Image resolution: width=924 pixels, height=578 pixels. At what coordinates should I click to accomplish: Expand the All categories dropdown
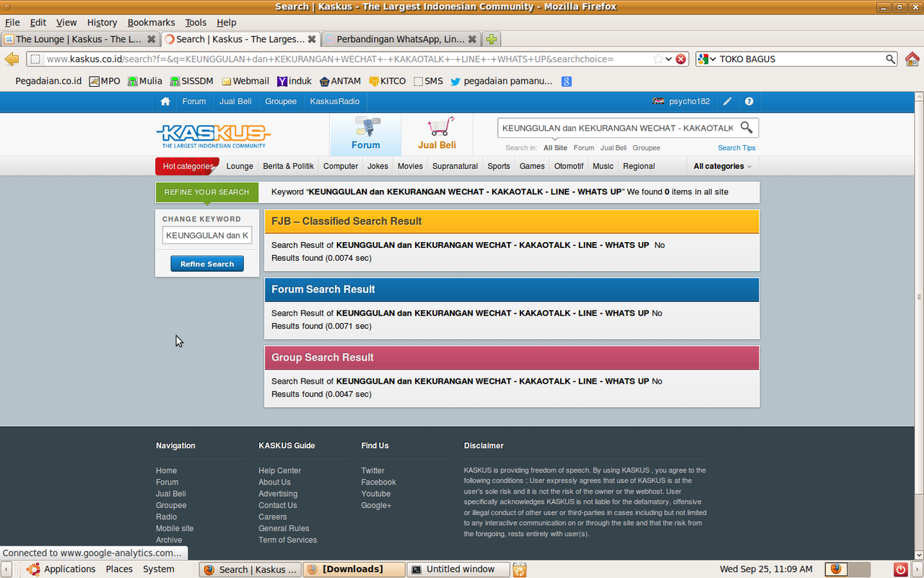point(723,166)
